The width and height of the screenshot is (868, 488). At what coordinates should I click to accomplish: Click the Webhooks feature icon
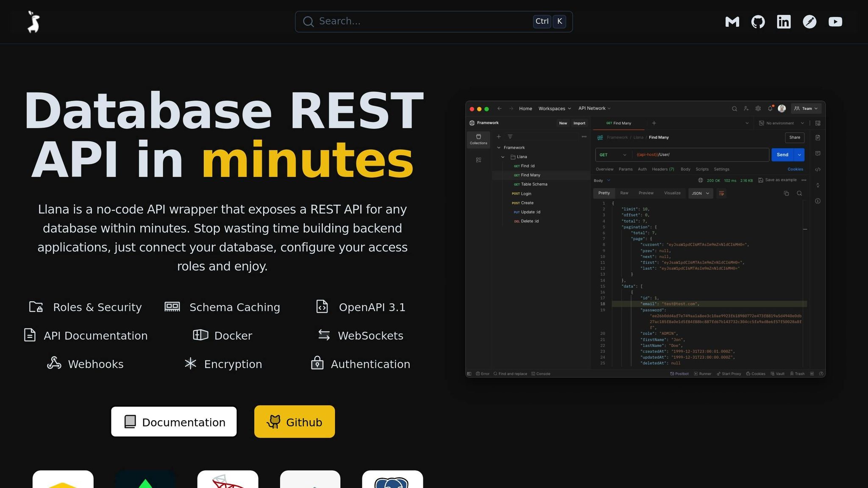pos(54,363)
